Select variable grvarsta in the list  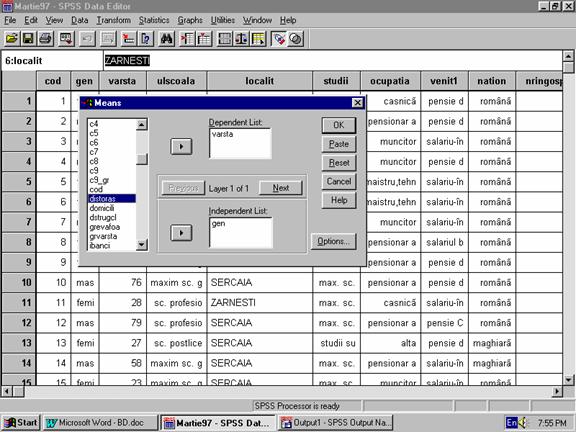pos(112,236)
